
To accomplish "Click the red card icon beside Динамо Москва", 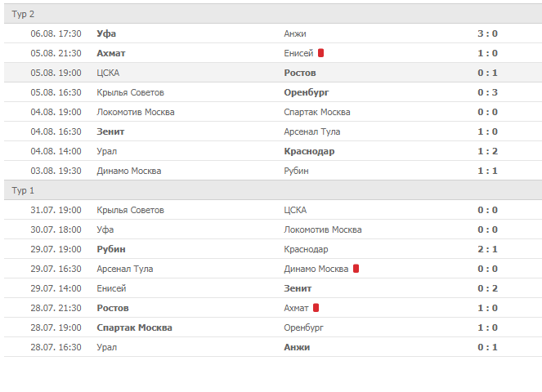I will 356,269.
